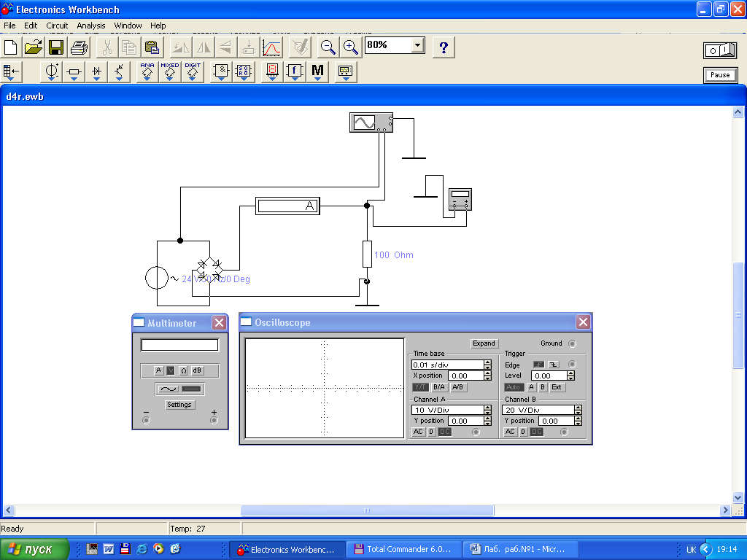
Task: Select A/B oscilloscope display mode
Action: pyautogui.click(x=457, y=387)
